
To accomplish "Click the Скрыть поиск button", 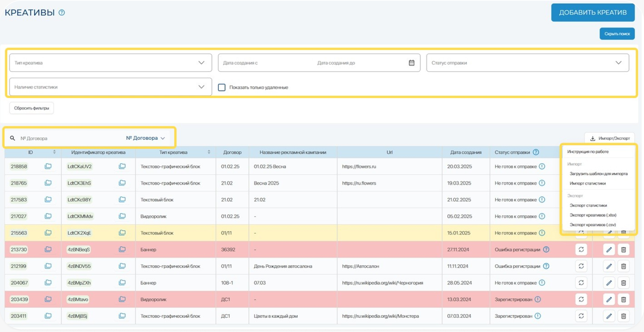I will pos(617,34).
